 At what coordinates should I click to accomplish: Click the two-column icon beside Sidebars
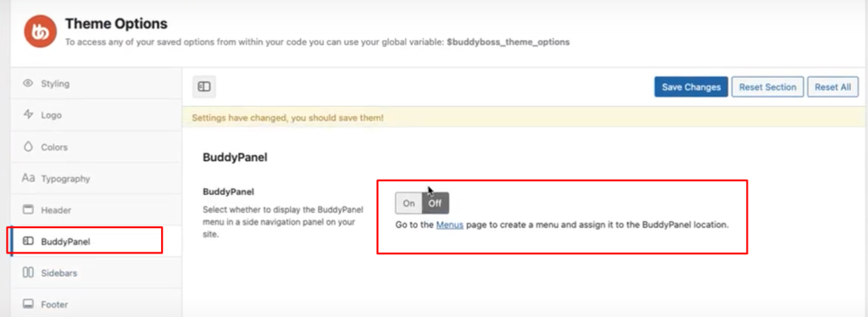click(28, 273)
